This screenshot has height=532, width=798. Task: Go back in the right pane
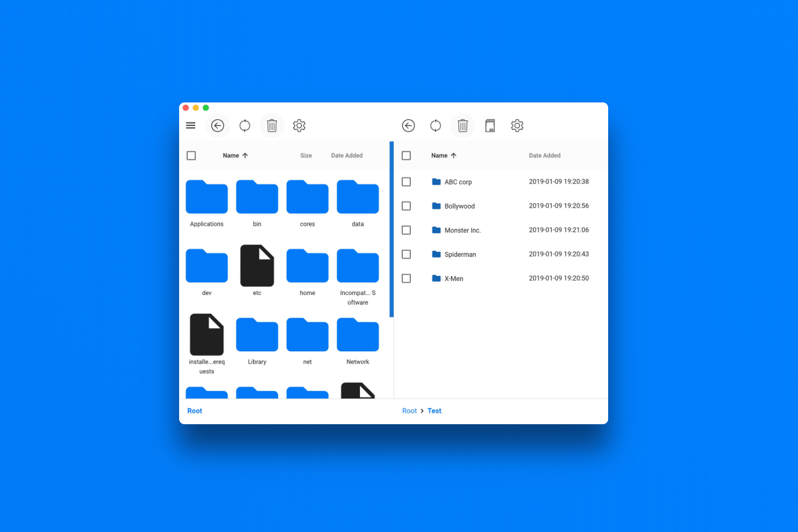(x=408, y=125)
